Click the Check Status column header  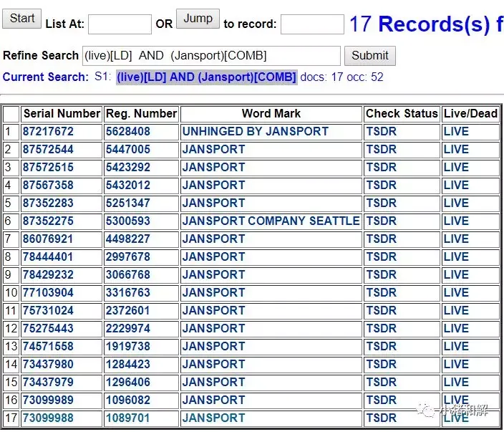pos(402,113)
